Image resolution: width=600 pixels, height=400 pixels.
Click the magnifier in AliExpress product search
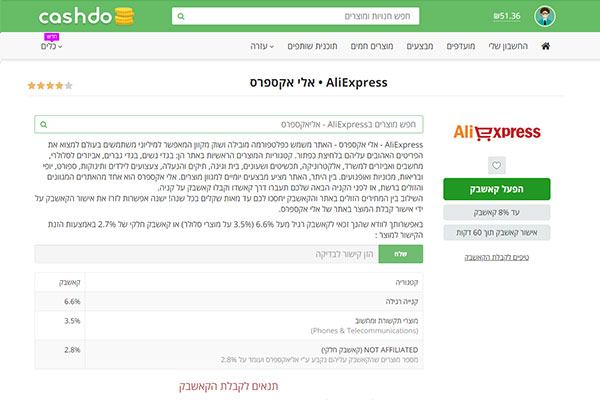click(44, 124)
